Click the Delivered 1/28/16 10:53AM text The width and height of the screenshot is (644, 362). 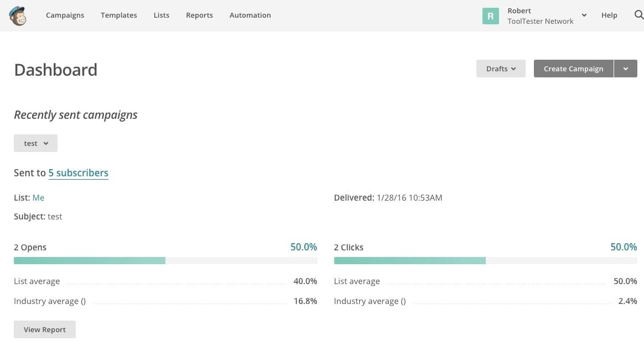point(388,197)
